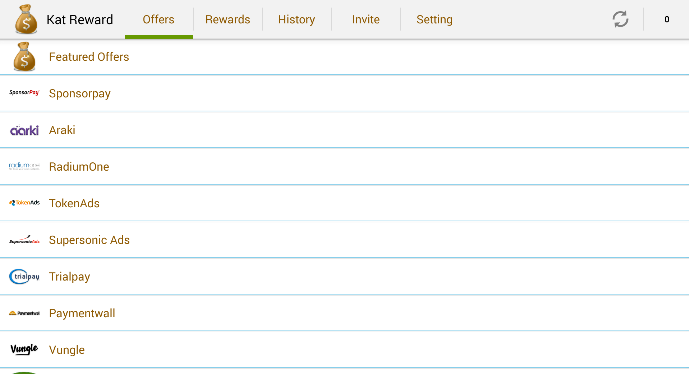Open the Setting tab
The width and height of the screenshot is (689, 374).
tap(434, 19)
